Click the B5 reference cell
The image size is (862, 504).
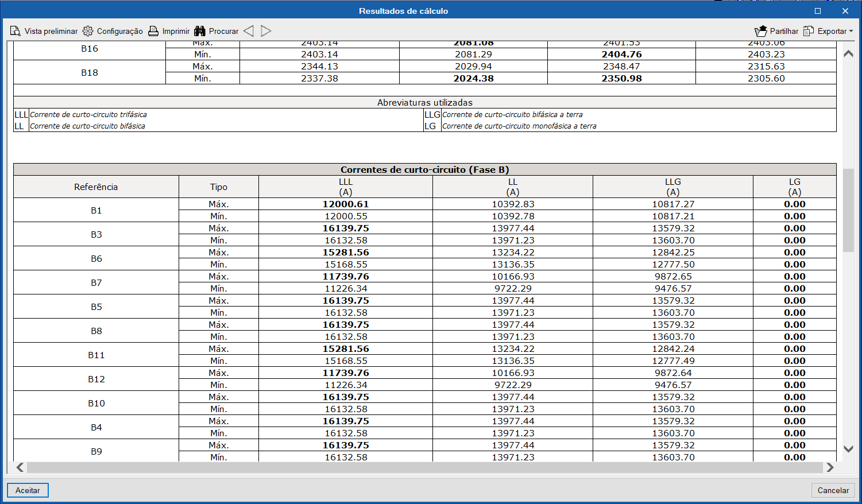click(96, 307)
